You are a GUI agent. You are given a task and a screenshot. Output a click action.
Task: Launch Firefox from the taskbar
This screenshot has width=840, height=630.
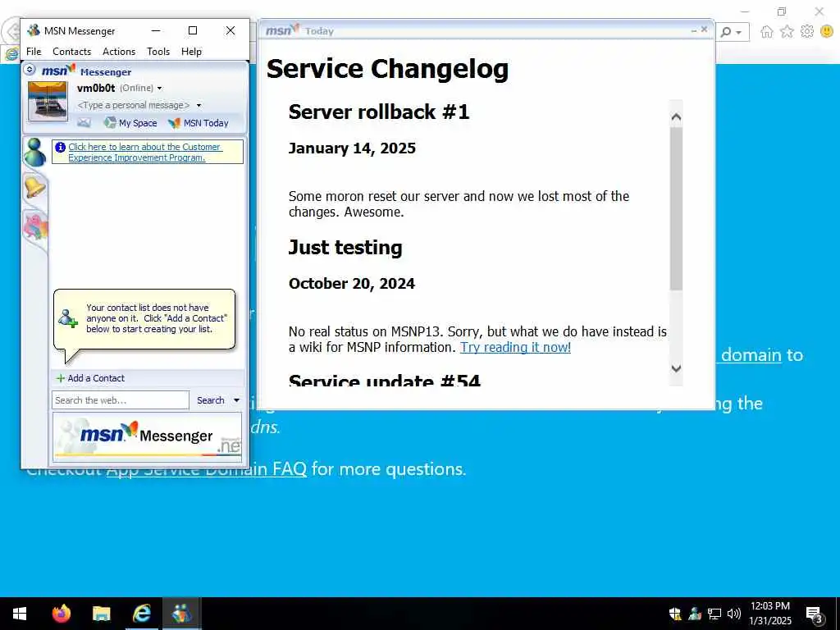tap(61, 614)
